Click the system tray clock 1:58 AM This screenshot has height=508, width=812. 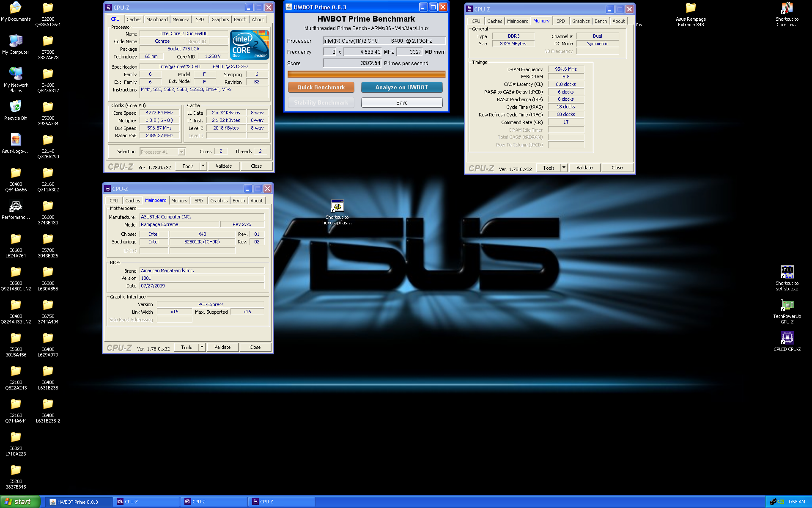coord(796,502)
